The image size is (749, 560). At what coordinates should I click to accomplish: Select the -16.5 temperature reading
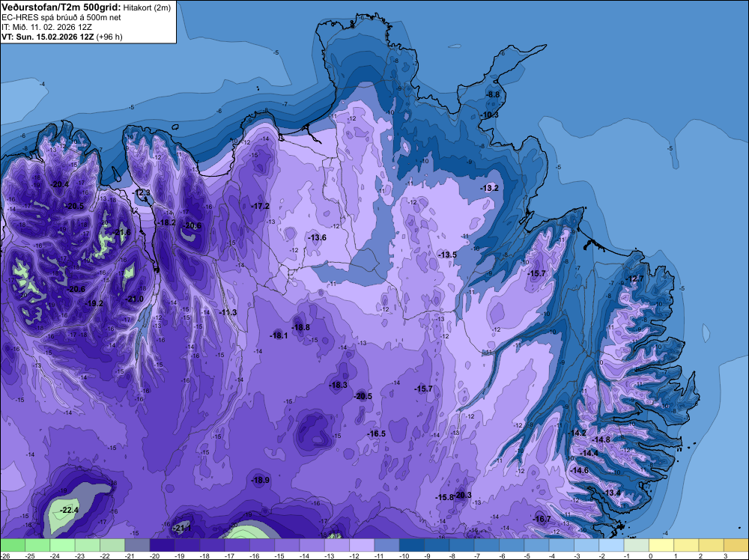377,433
